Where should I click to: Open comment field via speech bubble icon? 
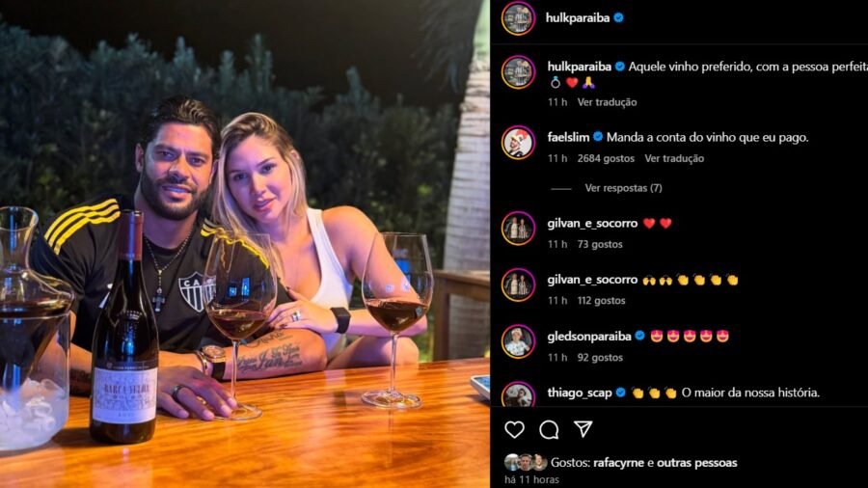coord(549,429)
